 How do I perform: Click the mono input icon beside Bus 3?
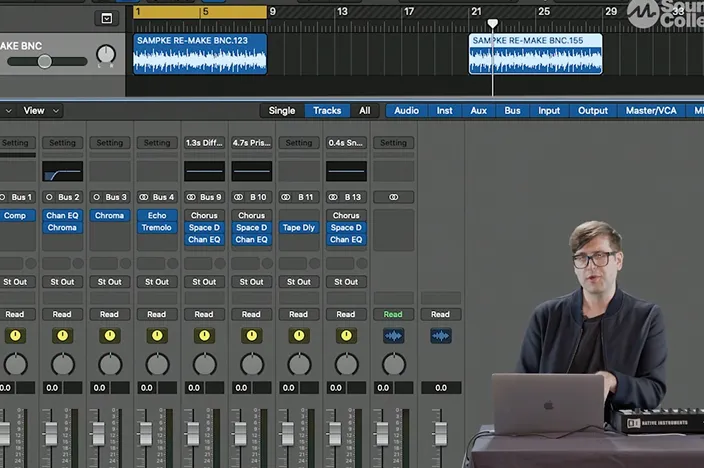coord(98,197)
